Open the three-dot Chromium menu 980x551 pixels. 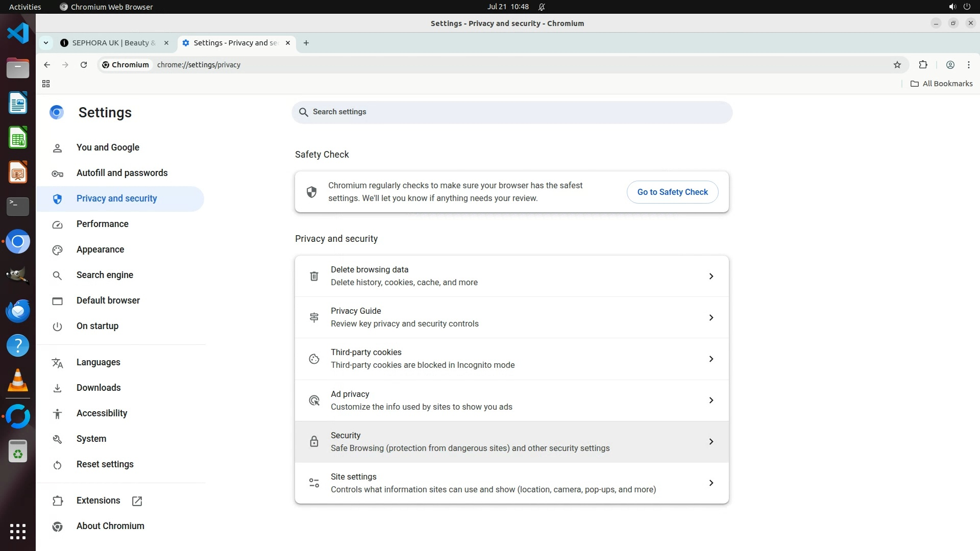(x=968, y=65)
